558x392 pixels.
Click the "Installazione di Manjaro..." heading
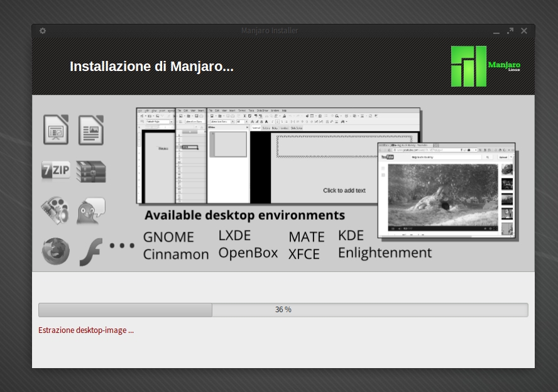[x=151, y=67]
